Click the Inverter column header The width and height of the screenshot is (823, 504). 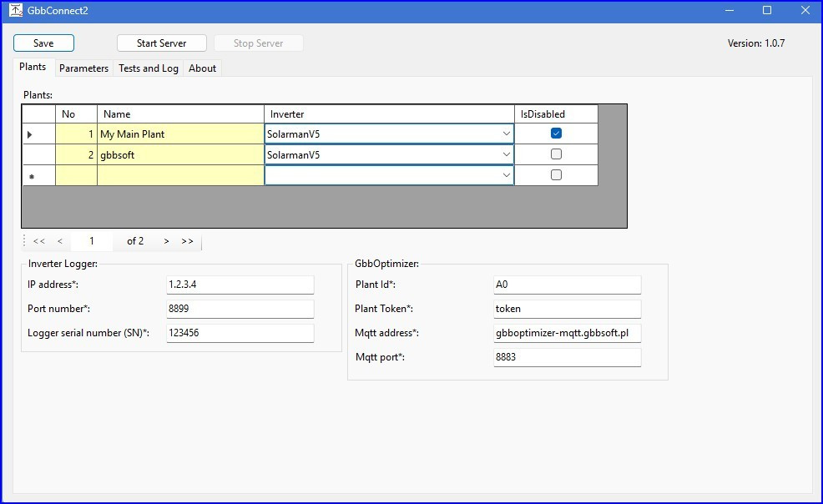coord(389,113)
